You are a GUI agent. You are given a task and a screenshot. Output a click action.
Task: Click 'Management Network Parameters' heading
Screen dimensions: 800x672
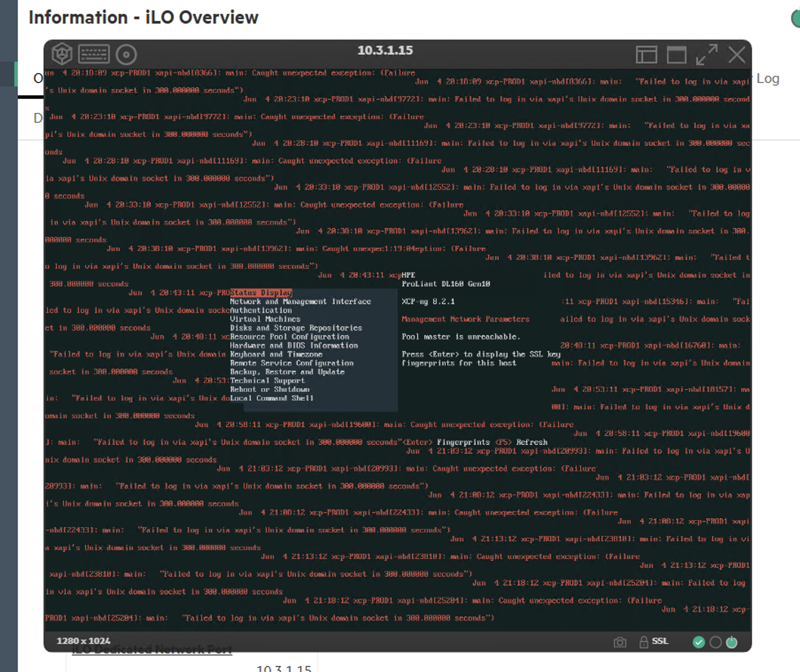465,319
